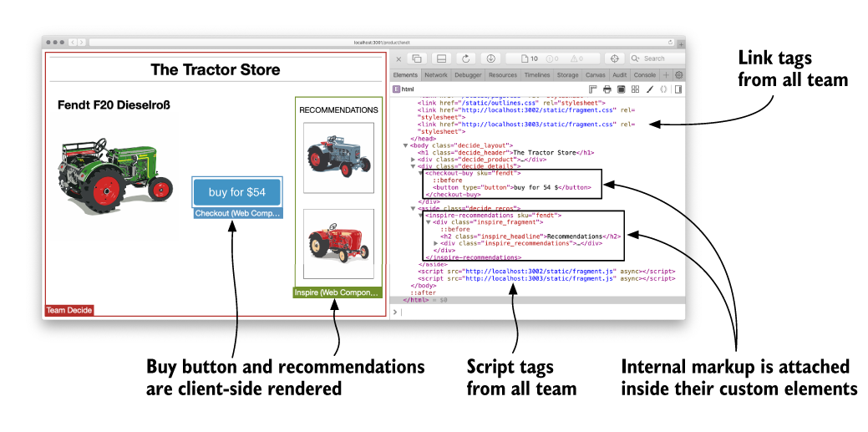Click the download web archive icon
868x432 pixels.
[x=490, y=58]
